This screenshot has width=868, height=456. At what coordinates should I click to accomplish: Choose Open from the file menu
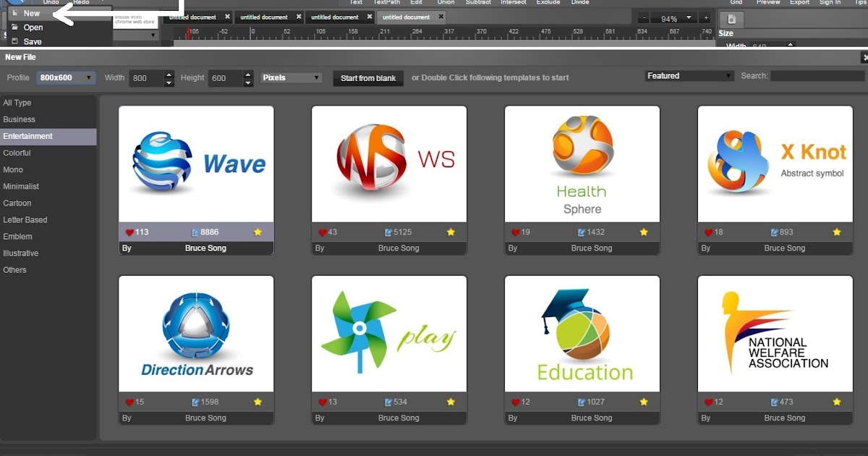click(33, 28)
